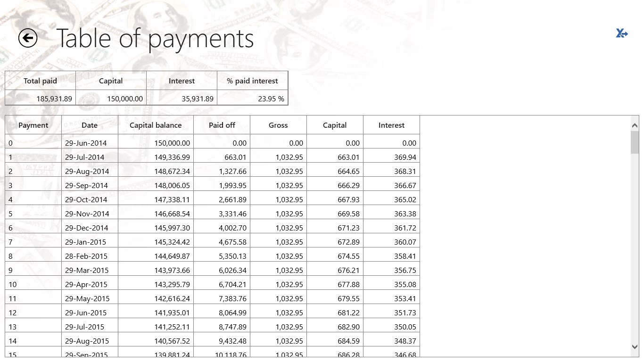Select the 28-Feb-2015 date cell
The height and width of the screenshot is (362, 644).
point(86,256)
